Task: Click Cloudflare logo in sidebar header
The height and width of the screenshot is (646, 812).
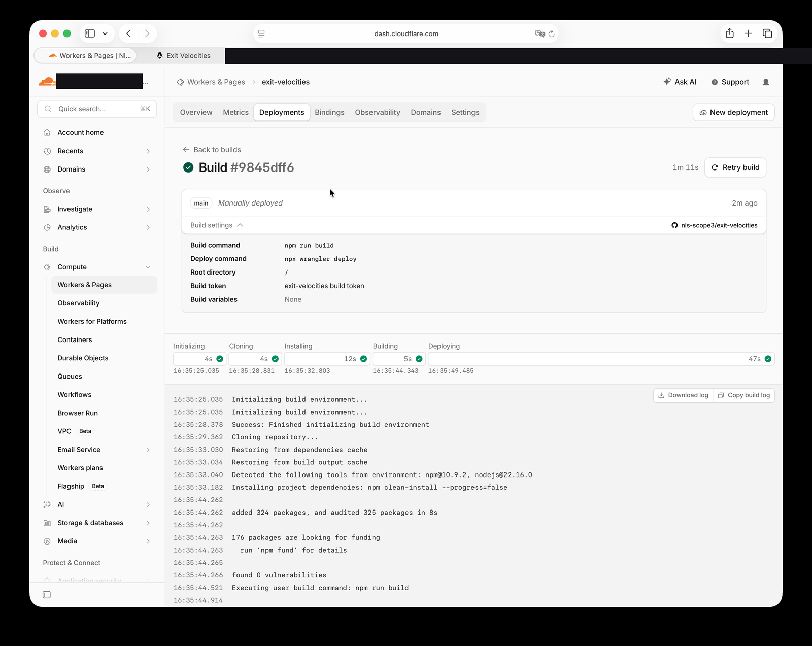Action: (x=47, y=81)
